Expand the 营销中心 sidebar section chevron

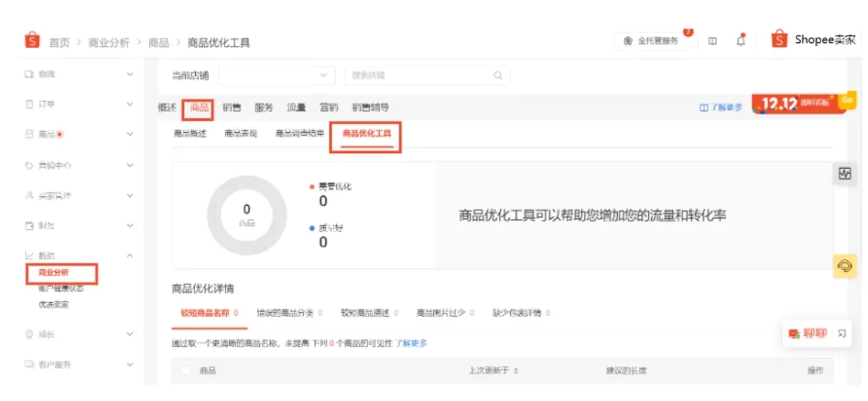pyautogui.click(x=130, y=165)
